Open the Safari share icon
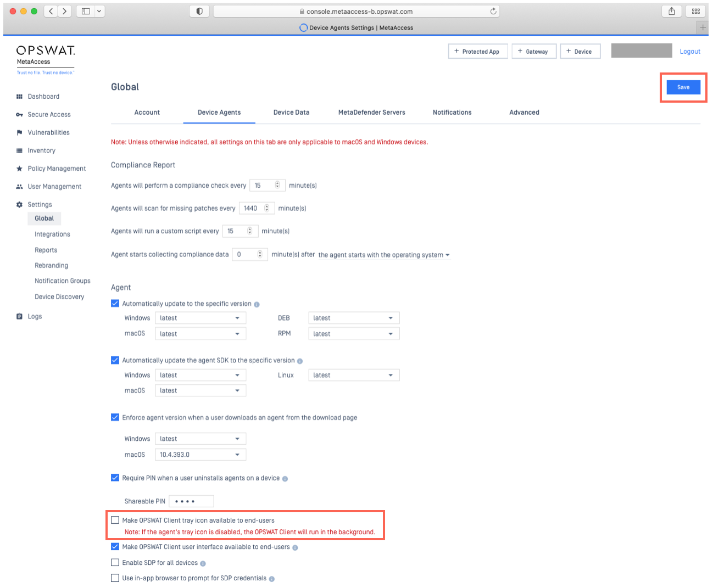713x588 pixels. [x=671, y=11]
